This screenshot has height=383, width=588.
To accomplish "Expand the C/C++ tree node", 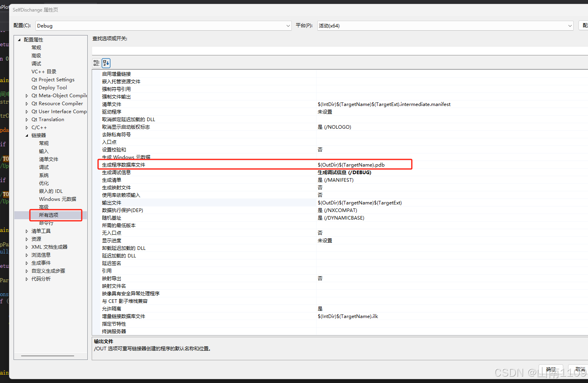I will pos(27,128).
